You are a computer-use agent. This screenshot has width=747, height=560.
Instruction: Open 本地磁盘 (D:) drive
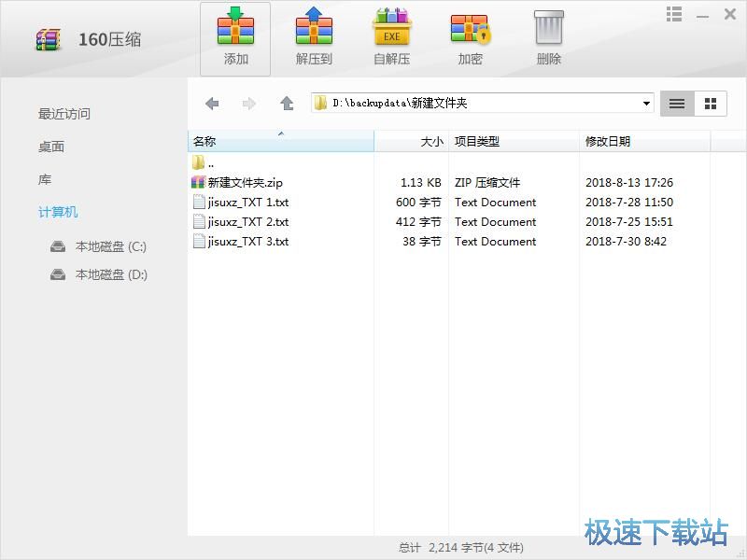pyautogui.click(x=100, y=274)
